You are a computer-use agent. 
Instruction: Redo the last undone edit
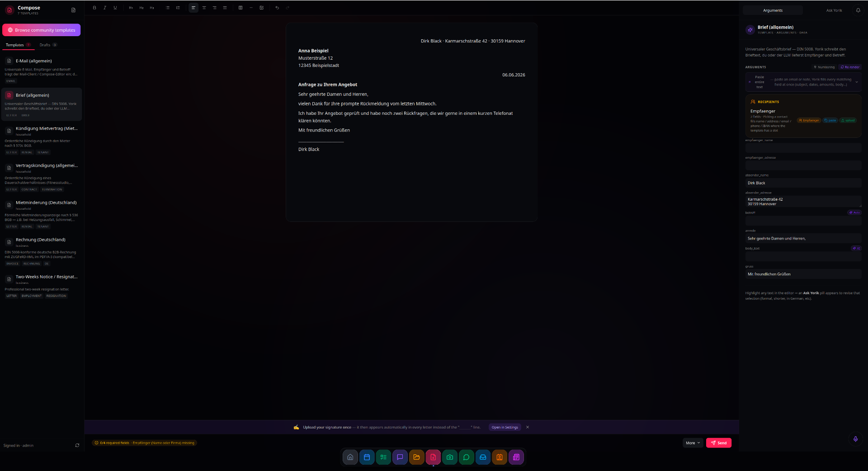pyautogui.click(x=288, y=8)
